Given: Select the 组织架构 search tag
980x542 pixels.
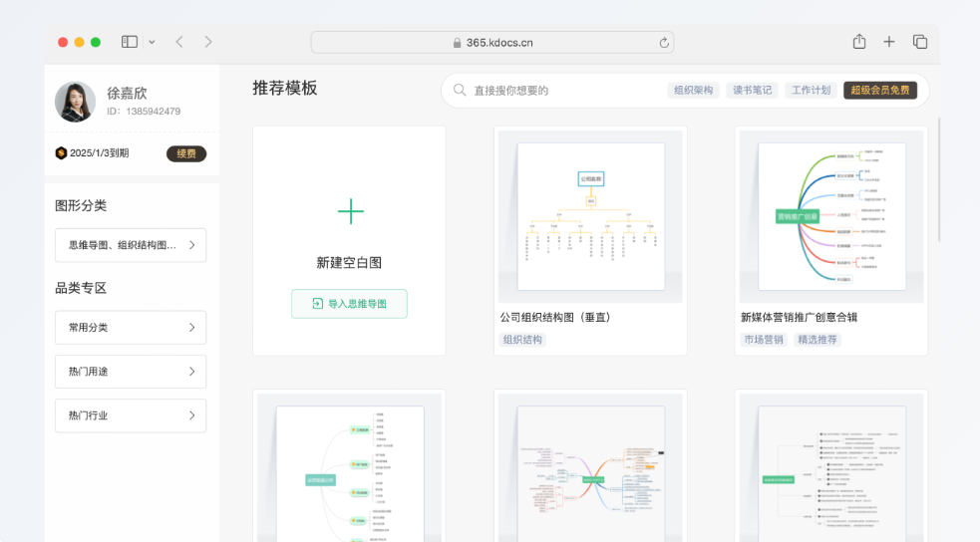Looking at the screenshot, I should 693,90.
